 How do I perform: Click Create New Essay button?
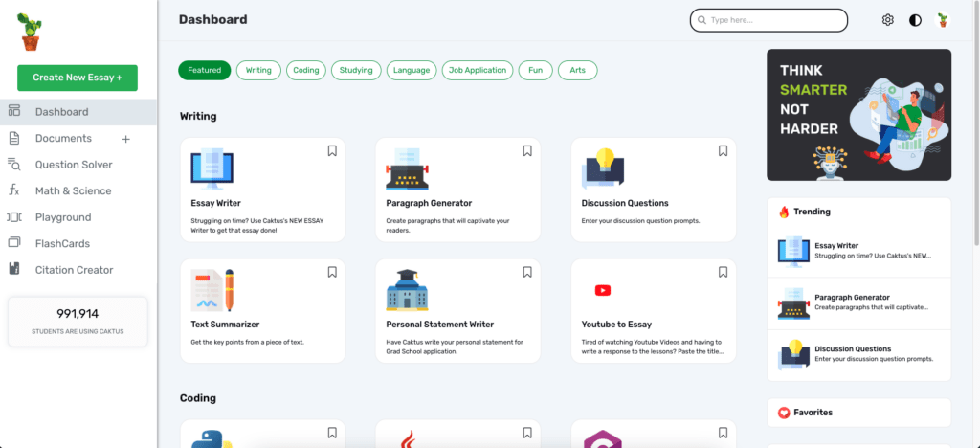point(78,78)
